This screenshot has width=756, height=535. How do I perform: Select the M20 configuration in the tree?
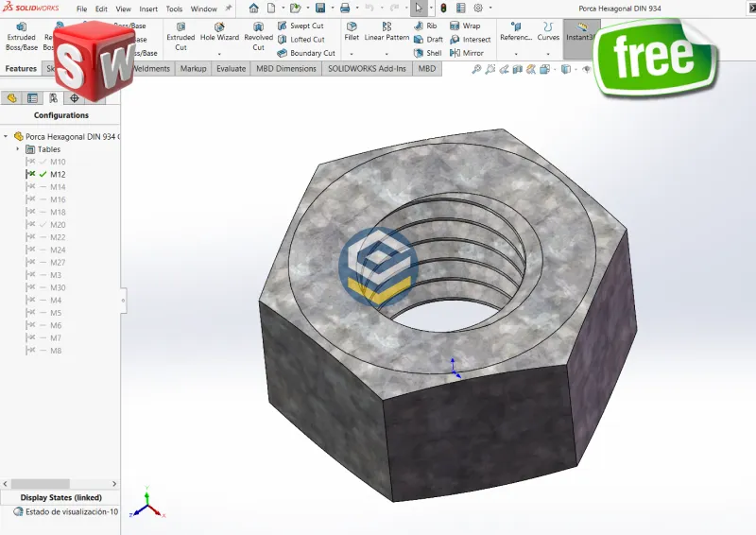pyautogui.click(x=58, y=225)
